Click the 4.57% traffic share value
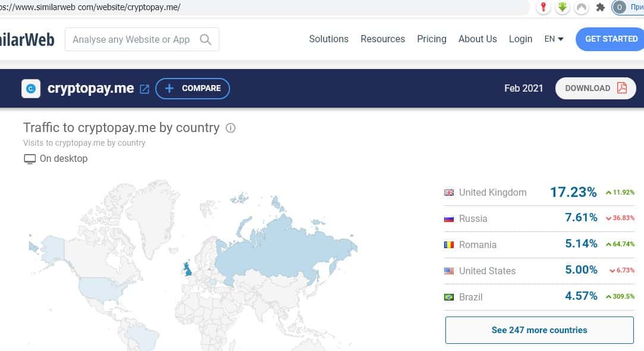Screen dimensions: 644x351 coord(581,296)
